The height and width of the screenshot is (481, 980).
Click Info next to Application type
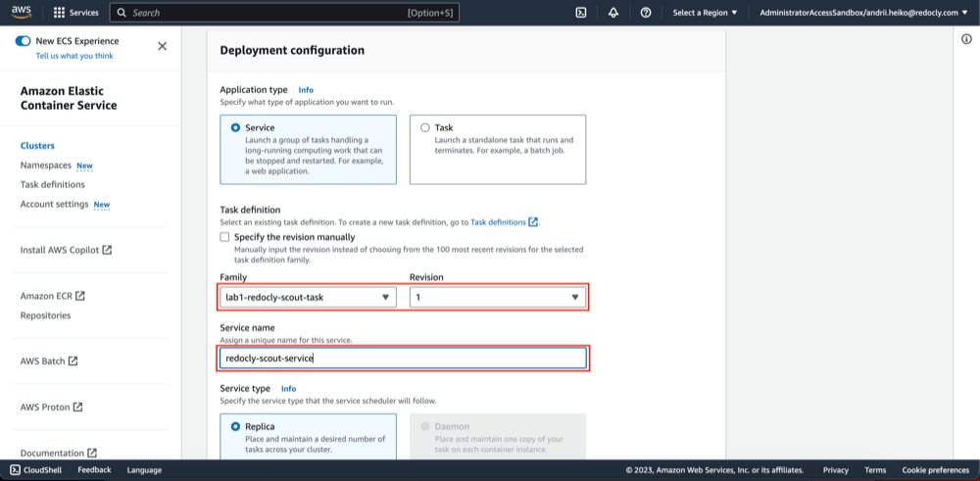306,90
